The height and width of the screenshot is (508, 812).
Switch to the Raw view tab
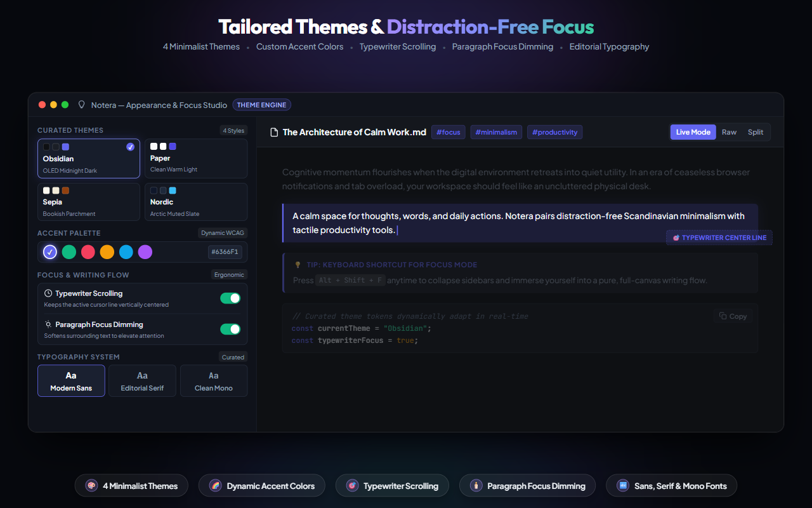pos(730,132)
